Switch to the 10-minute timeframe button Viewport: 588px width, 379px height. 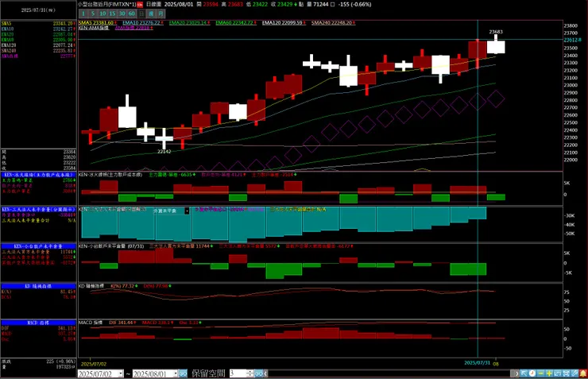click(x=103, y=14)
